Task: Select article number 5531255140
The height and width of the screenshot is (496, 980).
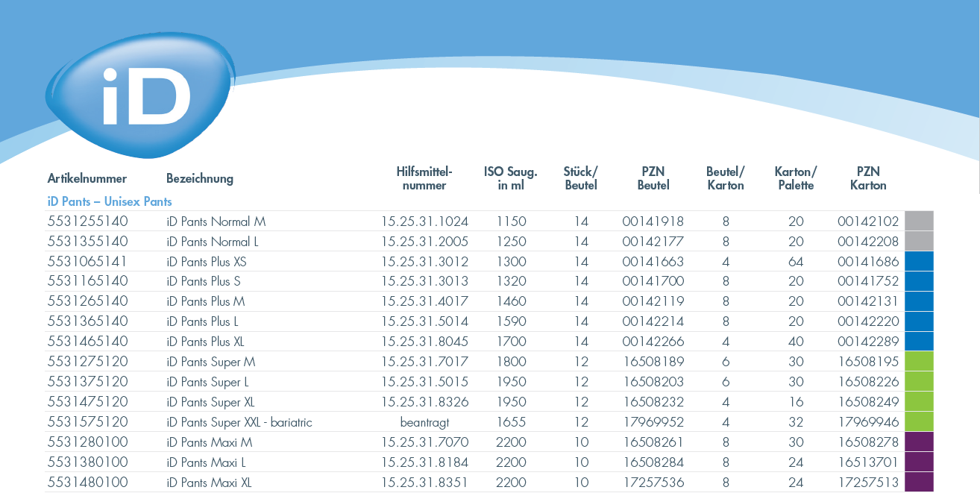Action: point(88,222)
